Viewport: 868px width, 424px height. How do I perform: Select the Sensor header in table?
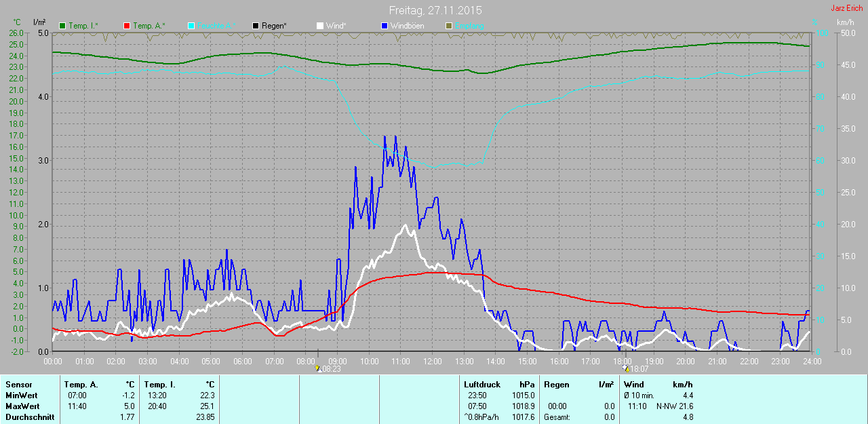(x=18, y=385)
